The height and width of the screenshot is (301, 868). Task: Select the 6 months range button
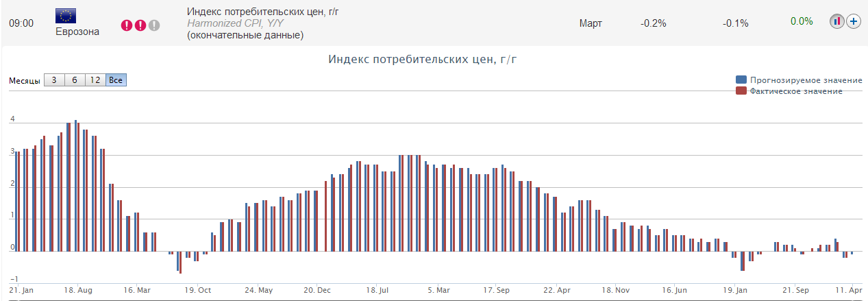pos(75,80)
